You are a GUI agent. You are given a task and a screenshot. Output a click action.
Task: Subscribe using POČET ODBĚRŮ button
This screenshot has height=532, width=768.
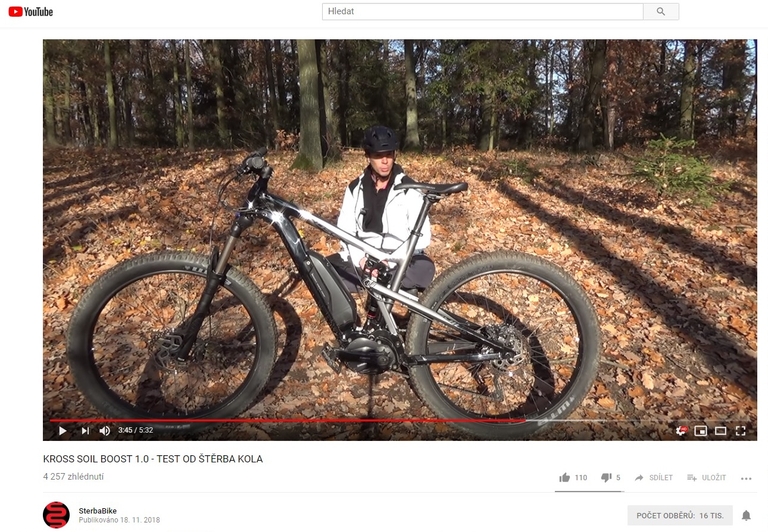[680, 515]
